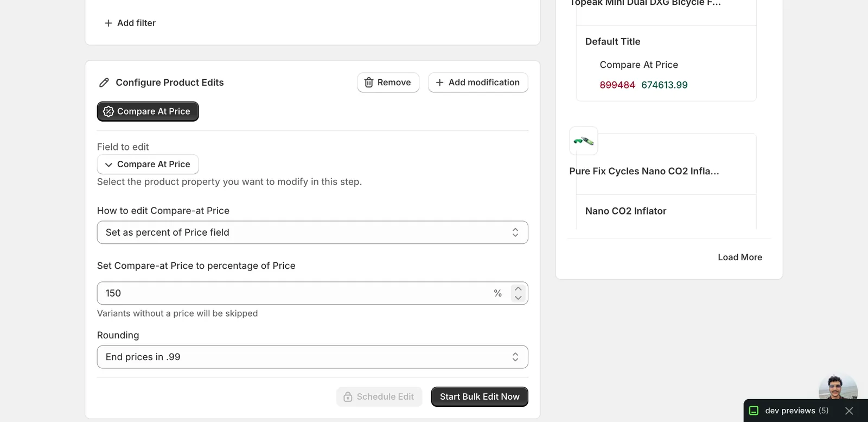Viewport: 868px width, 422px height.
Task: Click the pencil icon beside Configure Product Edits
Action: click(104, 83)
